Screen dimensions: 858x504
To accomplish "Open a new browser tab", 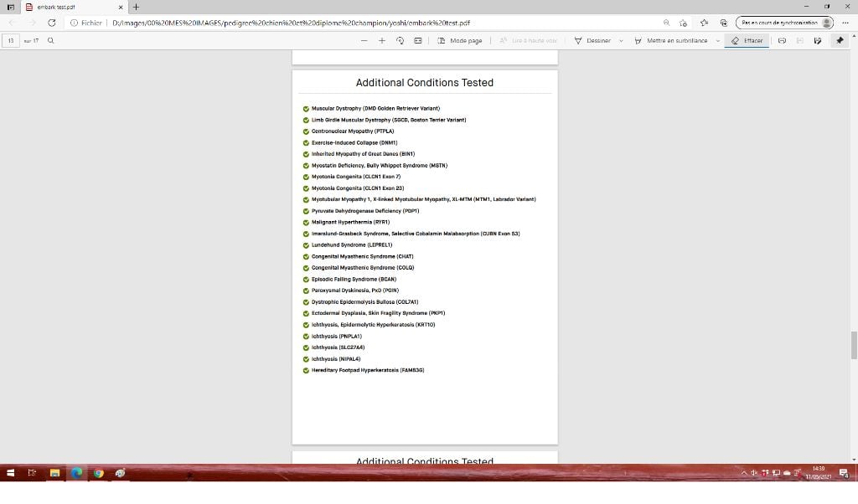I will tap(136, 7).
